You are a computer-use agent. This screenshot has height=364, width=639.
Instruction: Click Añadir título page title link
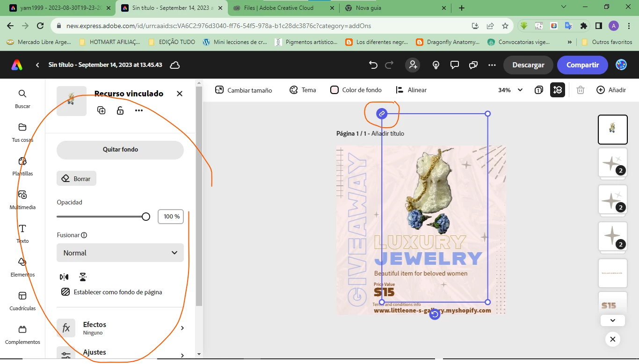388,133
